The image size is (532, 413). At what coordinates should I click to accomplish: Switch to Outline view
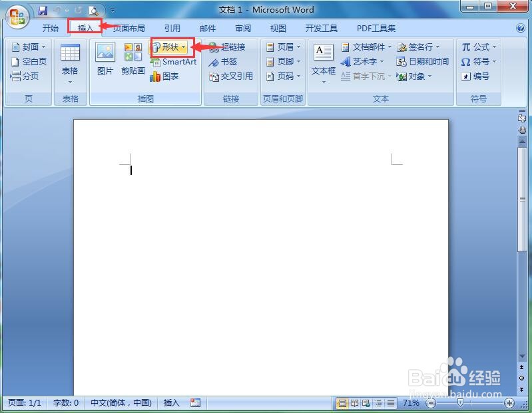(378, 403)
